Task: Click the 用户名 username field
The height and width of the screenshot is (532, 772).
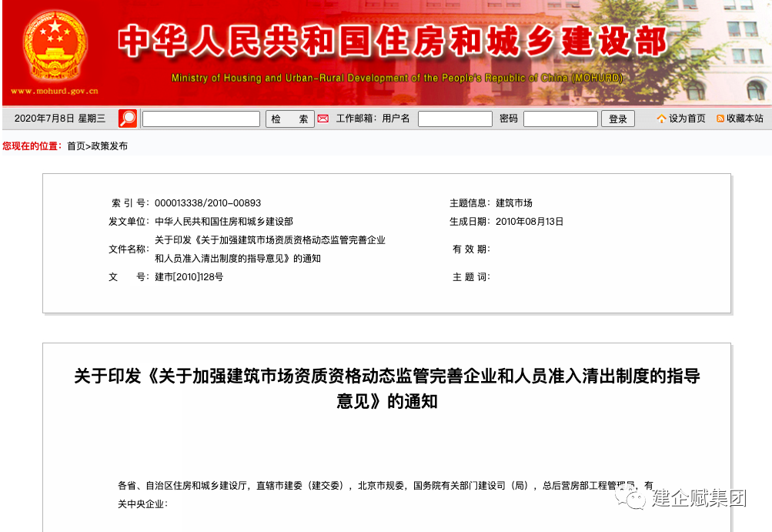Action: tap(454, 119)
